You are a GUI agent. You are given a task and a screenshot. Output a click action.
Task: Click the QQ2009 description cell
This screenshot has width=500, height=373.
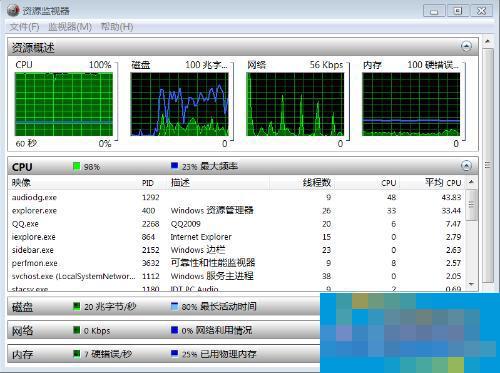coord(185,224)
